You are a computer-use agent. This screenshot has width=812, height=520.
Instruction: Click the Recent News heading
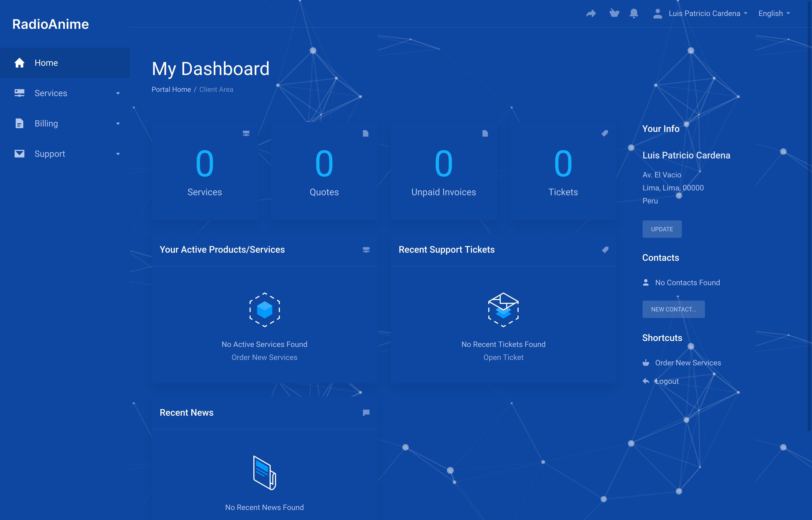pyautogui.click(x=186, y=413)
